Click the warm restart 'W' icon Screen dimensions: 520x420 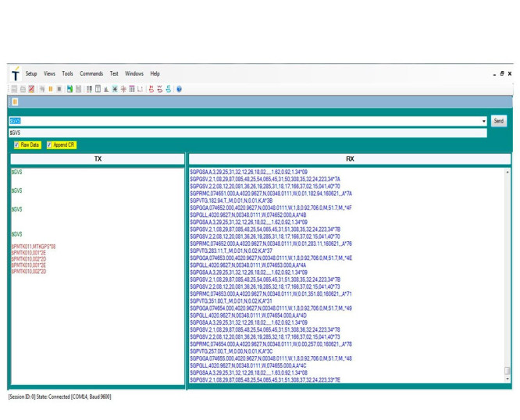click(x=160, y=89)
